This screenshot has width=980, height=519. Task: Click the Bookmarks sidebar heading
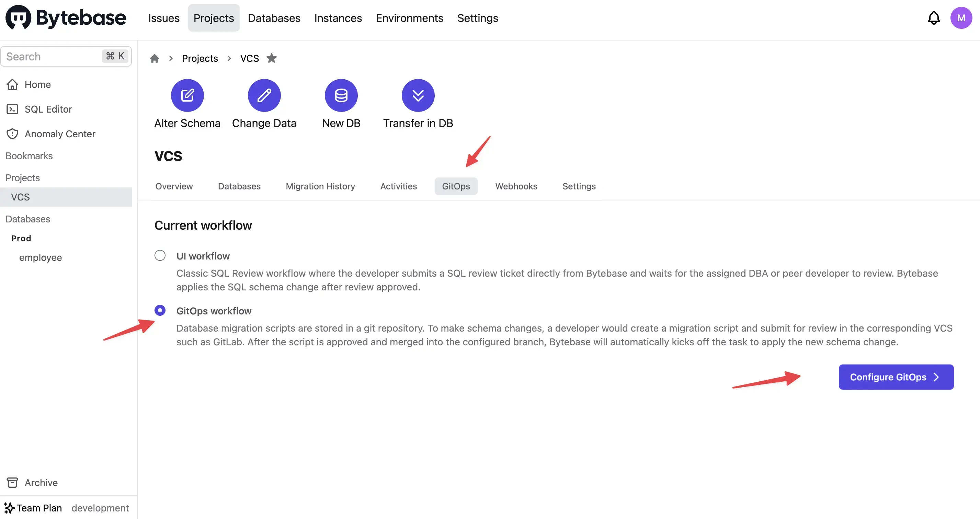click(x=29, y=156)
